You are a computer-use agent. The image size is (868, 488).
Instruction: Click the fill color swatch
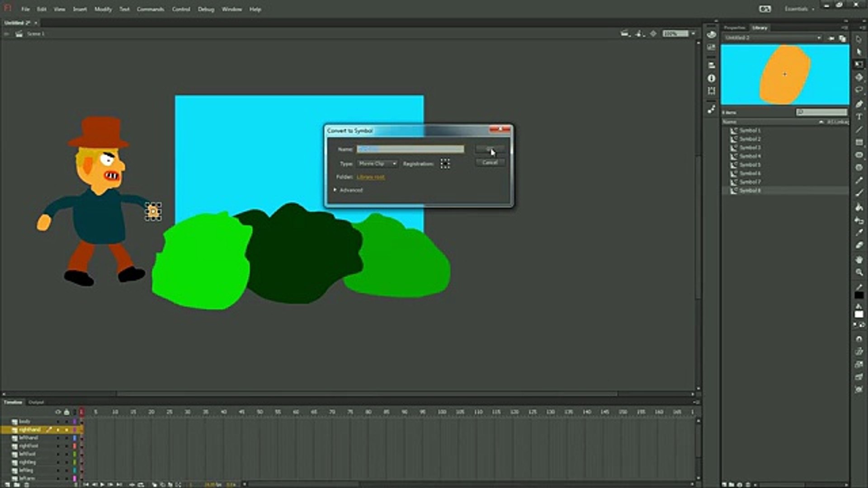point(859,314)
